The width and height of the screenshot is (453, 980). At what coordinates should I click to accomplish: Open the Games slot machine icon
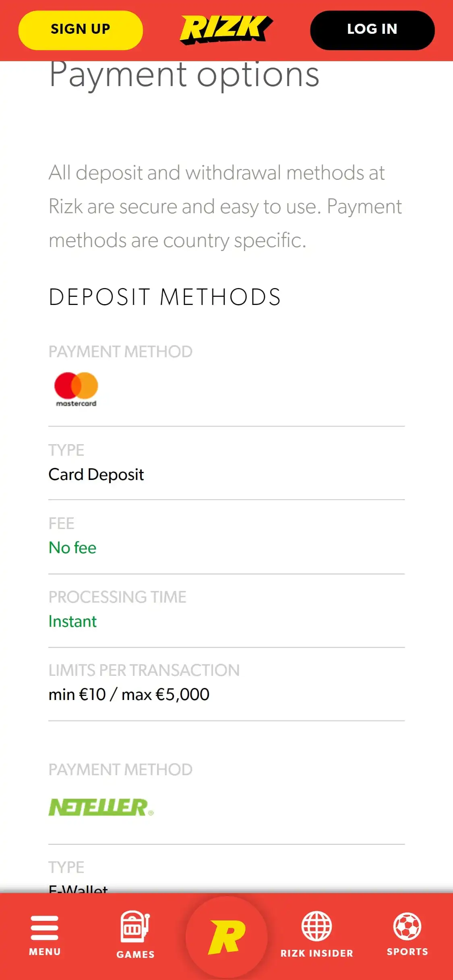(135, 926)
